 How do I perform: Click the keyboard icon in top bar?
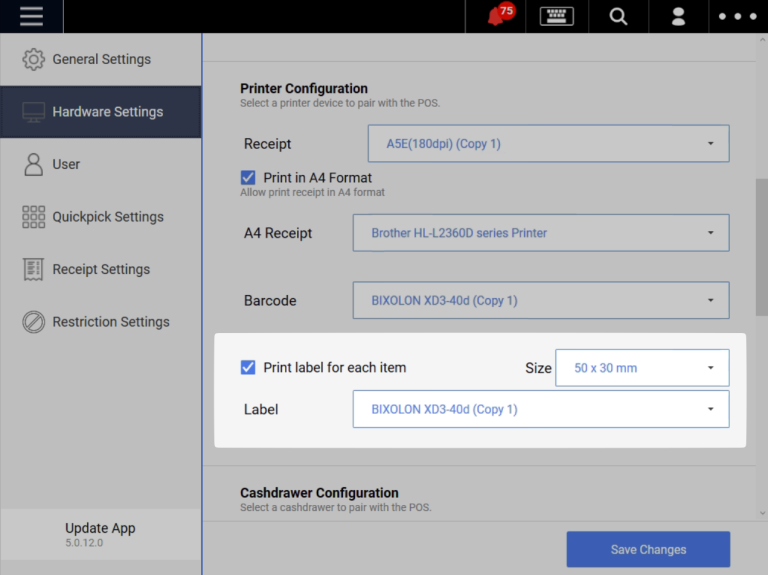coord(556,17)
